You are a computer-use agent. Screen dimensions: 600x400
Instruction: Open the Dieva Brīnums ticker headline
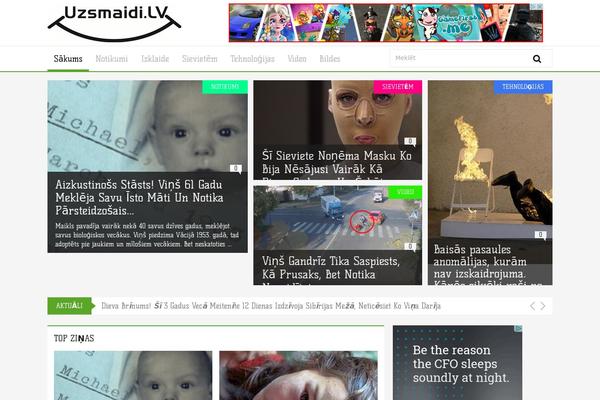271,306
